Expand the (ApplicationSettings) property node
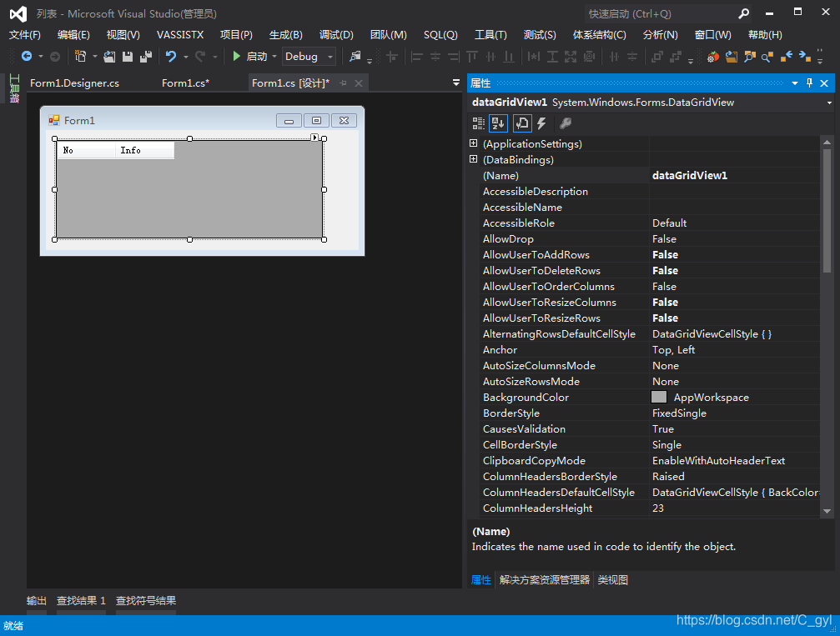 pyautogui.click(x=473, y=143)
